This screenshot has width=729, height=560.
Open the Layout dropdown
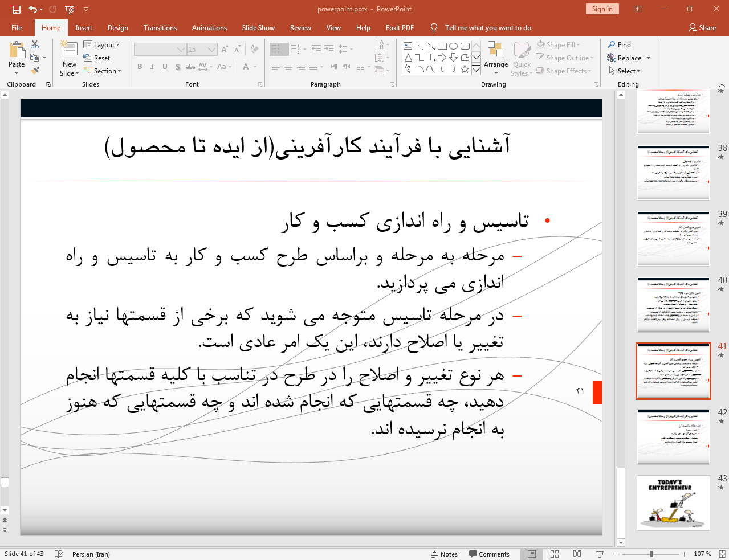point(101,45)
